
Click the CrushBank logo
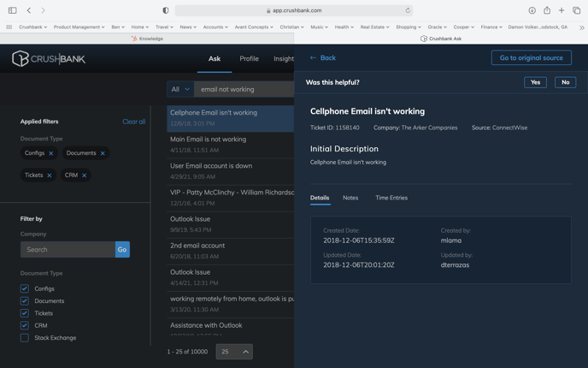click(49, 58)
